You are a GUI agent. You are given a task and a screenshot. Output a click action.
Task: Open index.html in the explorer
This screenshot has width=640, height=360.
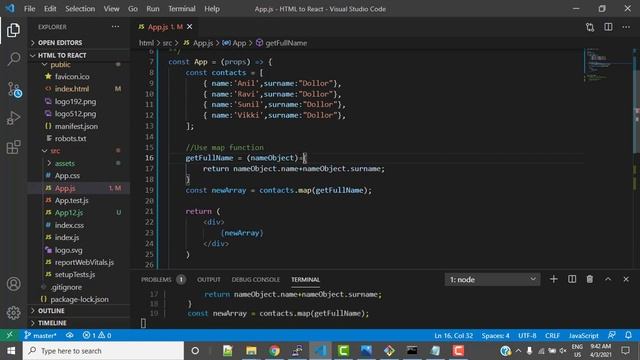pyautogui.click(x=72, y=89)
